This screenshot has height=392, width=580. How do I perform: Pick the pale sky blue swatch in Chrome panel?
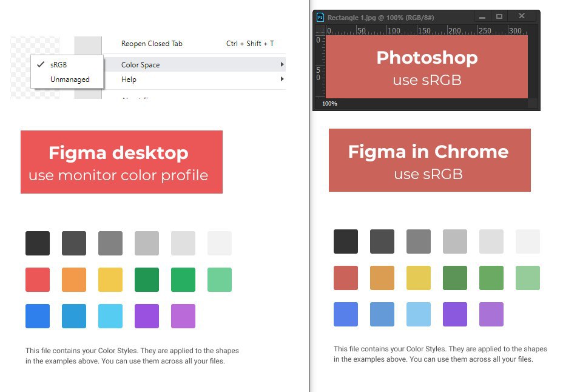[419, 314]
